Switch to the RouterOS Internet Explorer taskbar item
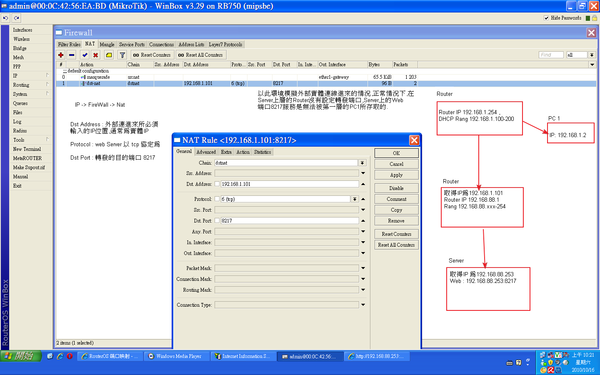The image size is (600, 375). (111, 356)
